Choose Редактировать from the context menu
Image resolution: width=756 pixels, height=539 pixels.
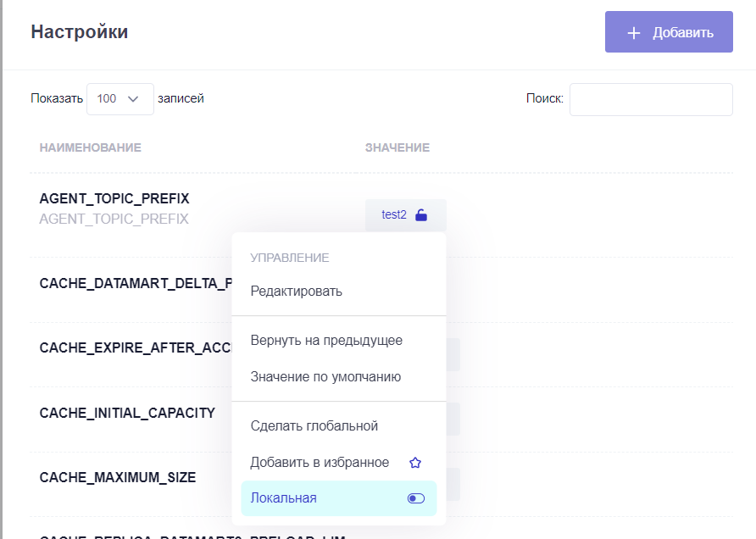tap(297, 292)
